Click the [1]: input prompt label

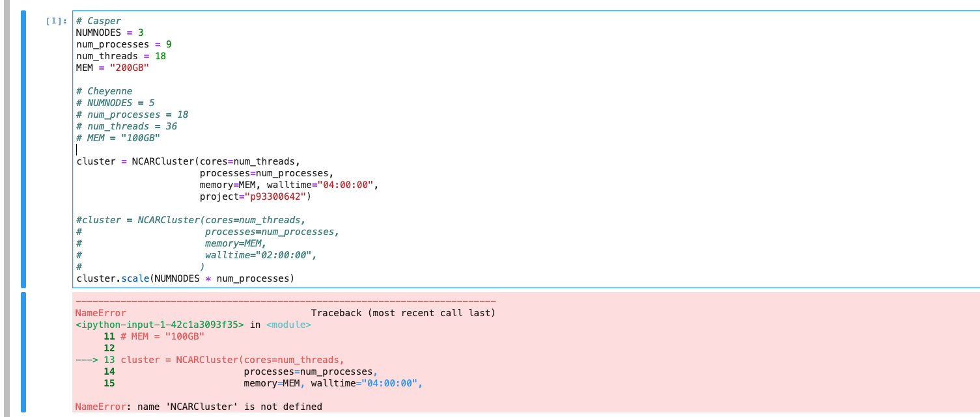click(x=57, y=21)
